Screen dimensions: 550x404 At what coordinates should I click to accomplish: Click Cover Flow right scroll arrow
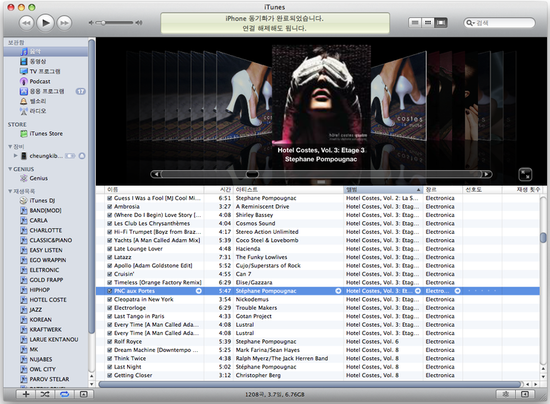pos(487,174)
